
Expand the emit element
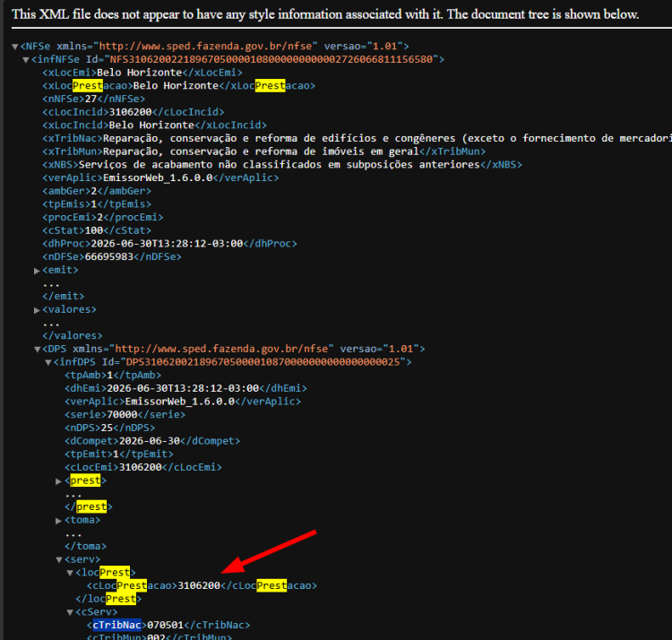(x=38, y=271)
